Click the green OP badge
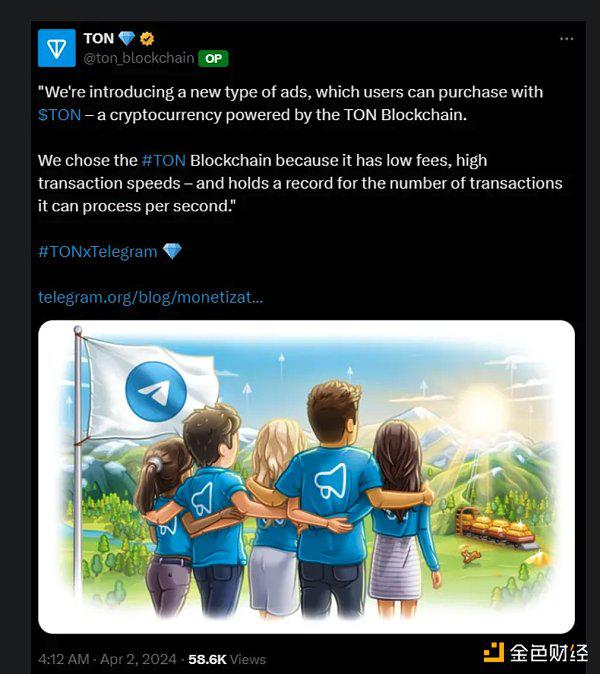The image size is (600, 674). coord(213,58)
